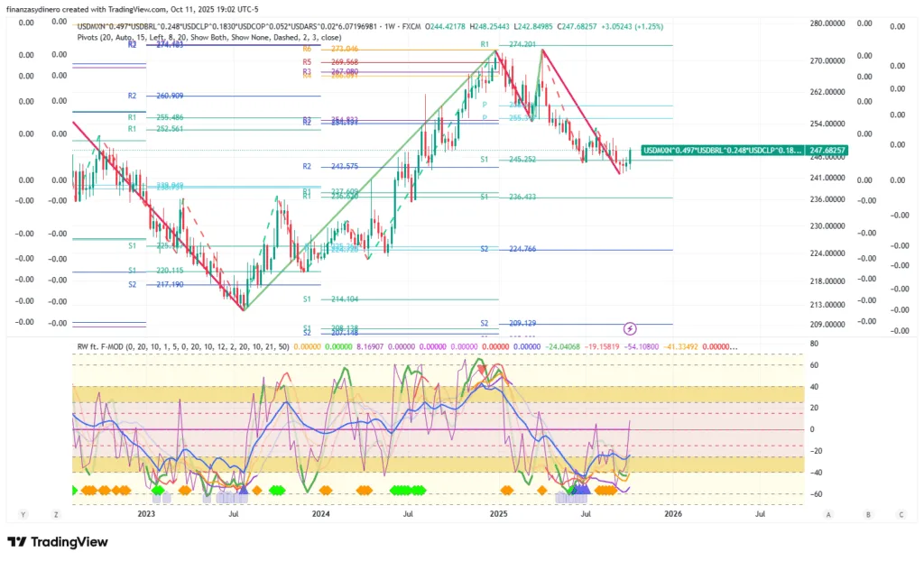Image resolution: width=924 pixels, height=561 pixels.
Task: Click the purple lightning event icon
Action: 630,328
